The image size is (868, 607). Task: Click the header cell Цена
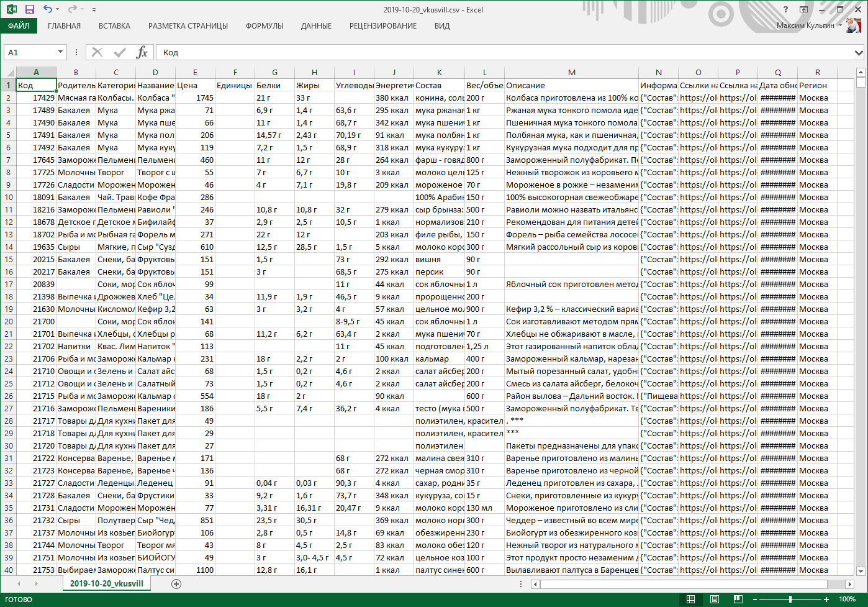point(195,85)
